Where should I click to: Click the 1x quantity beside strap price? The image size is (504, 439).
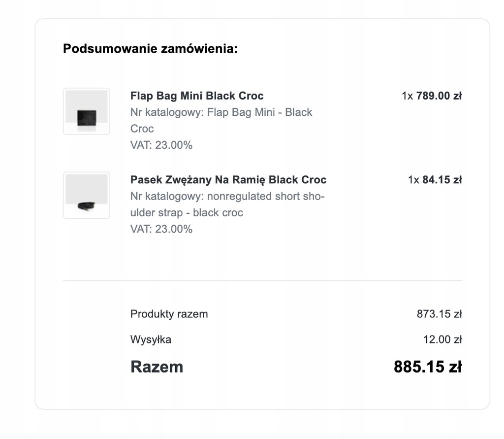[x=413, y=179]
